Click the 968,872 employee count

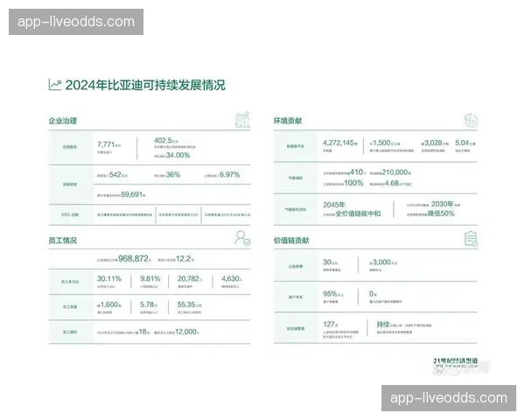133,259
